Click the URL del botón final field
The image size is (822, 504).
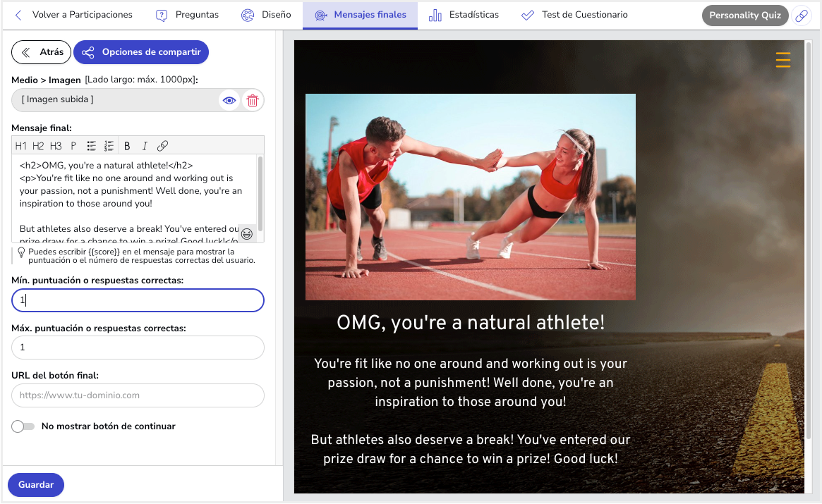pos(138,395)
